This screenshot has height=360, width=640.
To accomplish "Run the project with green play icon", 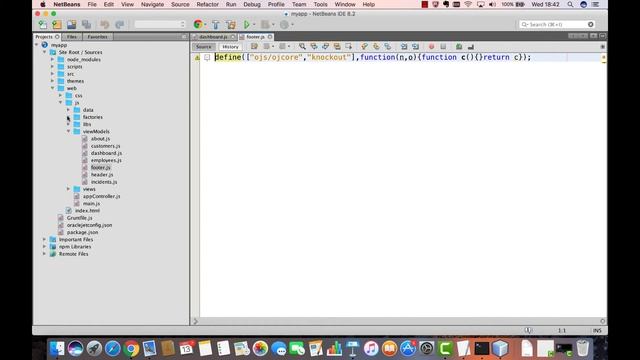I will pyautogui.click(x=247, y=24).
